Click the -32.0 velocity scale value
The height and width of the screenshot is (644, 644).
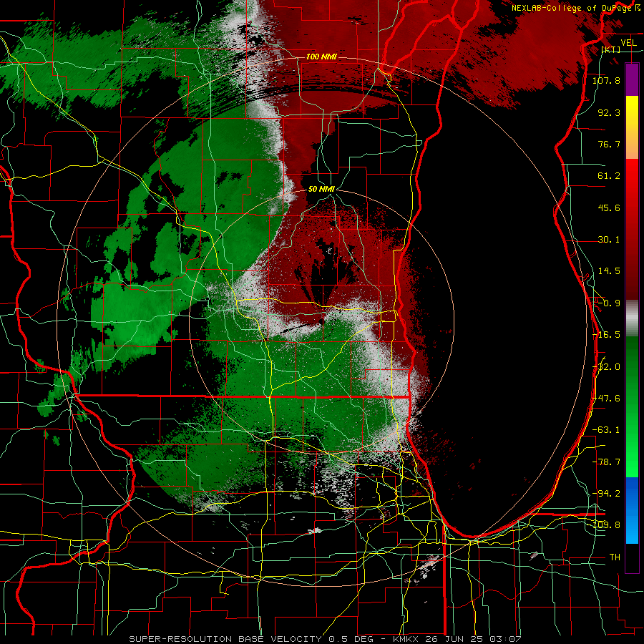pyautogui.click(x=606, y=367)
